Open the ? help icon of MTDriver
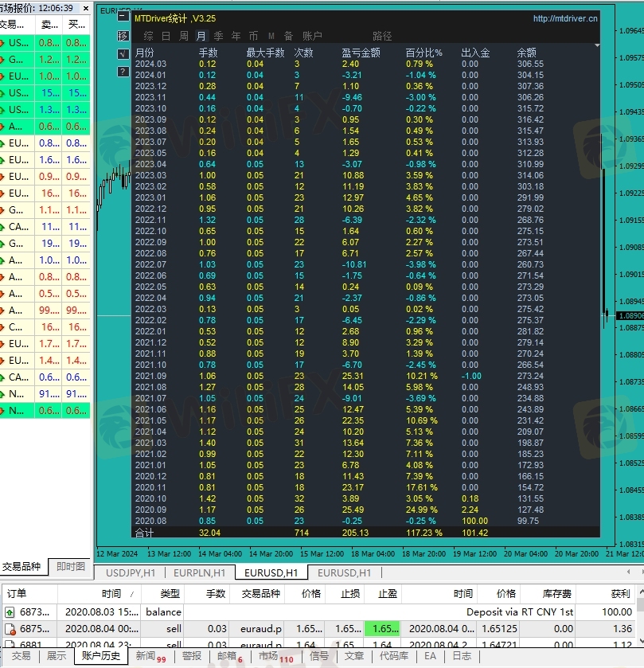The height and width of the screenshot is (668, 644). tap(123, 72)
